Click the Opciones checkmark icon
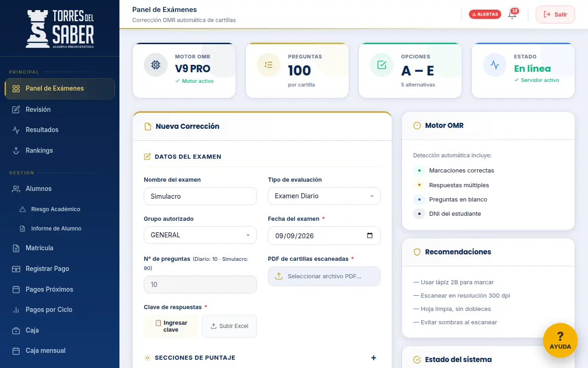The height and width of the screenshot is (368, 588). point(382,65)
